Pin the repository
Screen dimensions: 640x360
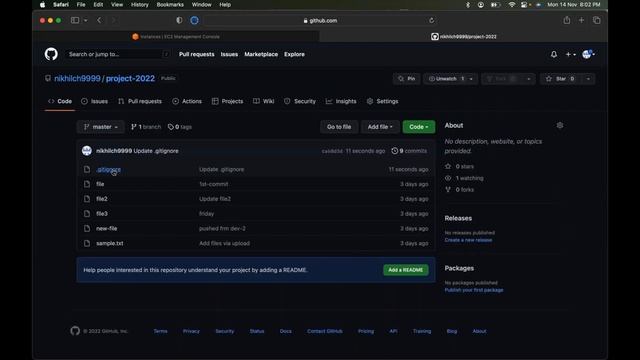(407, 79)
